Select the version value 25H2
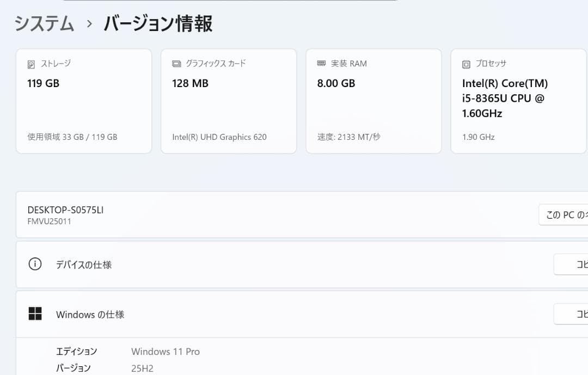The width and height of the screenshot is (588, 375). tap(142, 368)
